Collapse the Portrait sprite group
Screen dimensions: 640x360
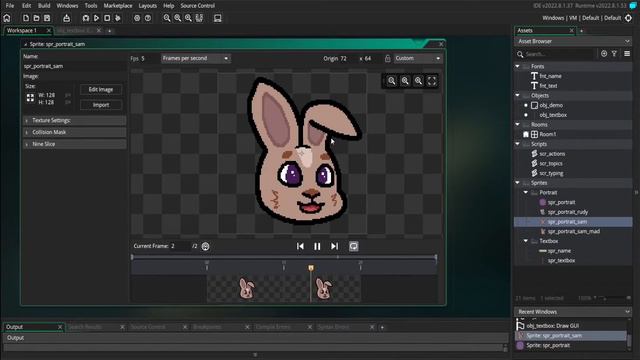click(x=526, y=193)
